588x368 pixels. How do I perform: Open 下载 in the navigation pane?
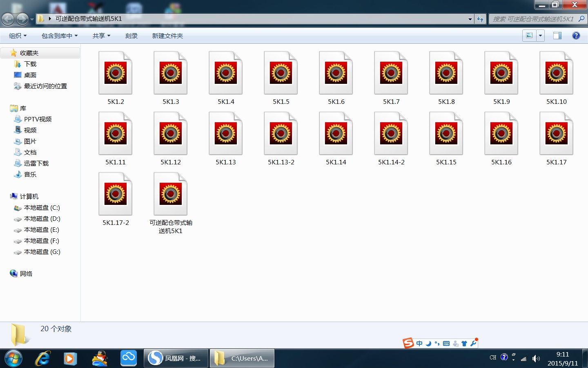(30, 64)
